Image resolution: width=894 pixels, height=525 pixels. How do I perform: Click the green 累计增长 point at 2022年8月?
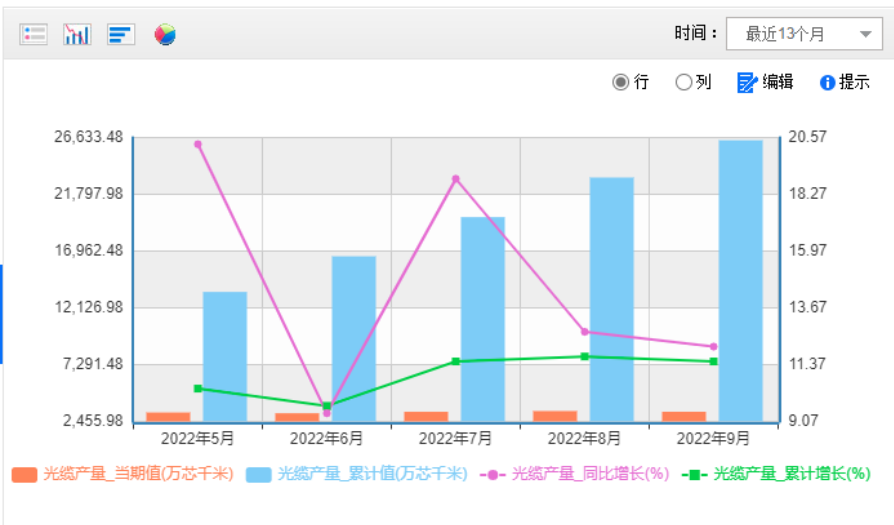coord(585,357)
